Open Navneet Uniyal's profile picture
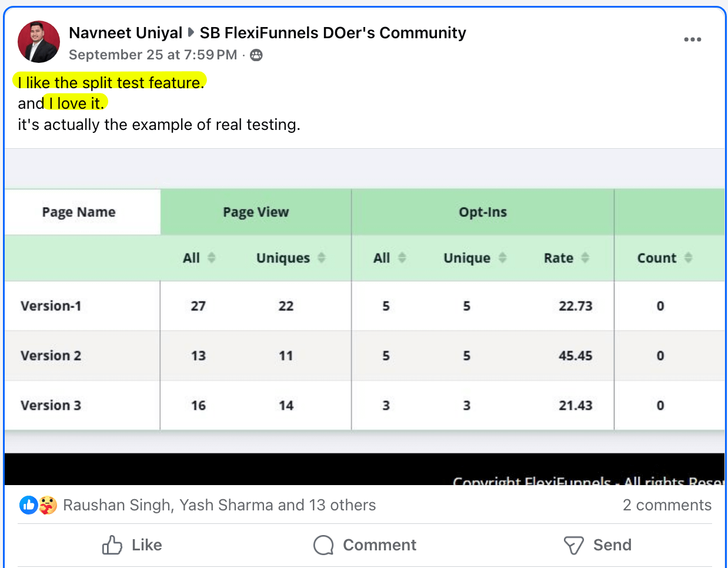Image resolution: width=728 pixels, height=568 pixels. [38, 41]
